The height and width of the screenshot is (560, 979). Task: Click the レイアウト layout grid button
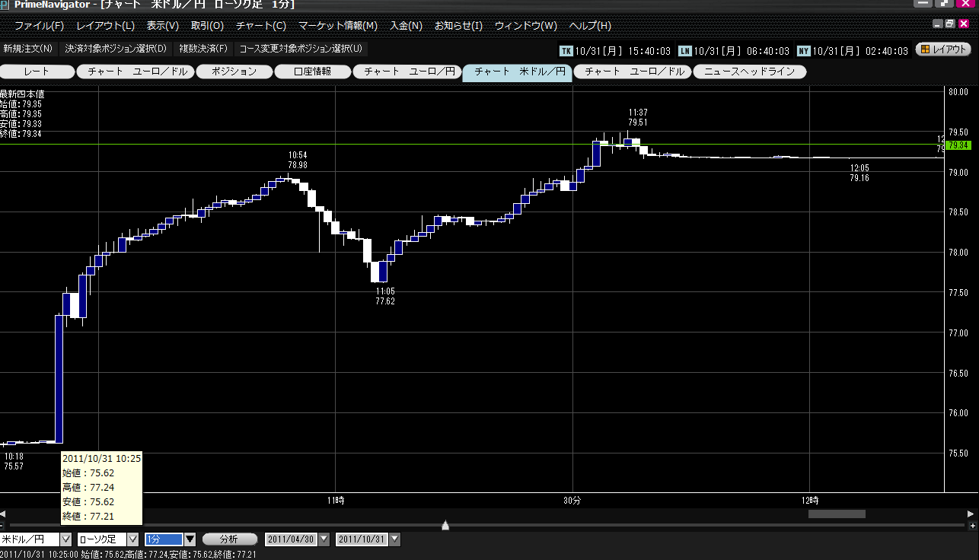tap(943, 49)
